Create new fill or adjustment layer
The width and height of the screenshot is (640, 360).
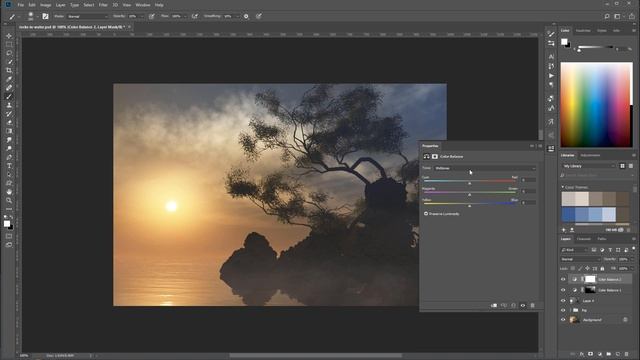point(600,354)
